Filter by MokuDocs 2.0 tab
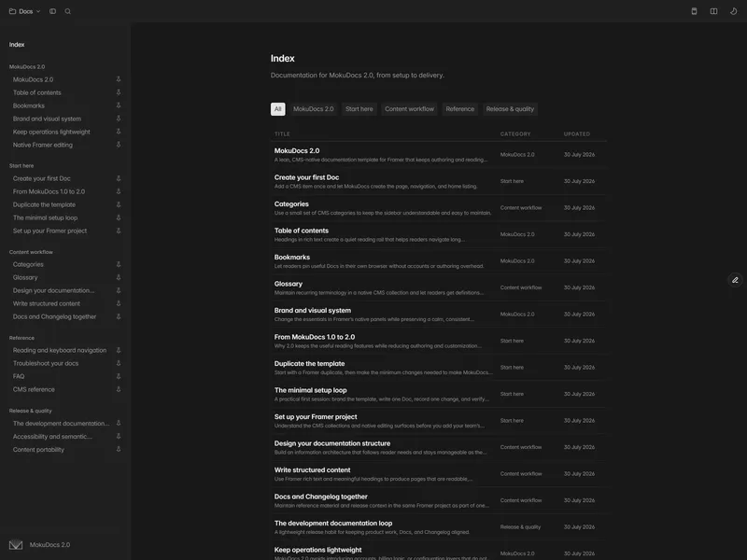The height and width of the screenshot is (560, 747). 314,109
